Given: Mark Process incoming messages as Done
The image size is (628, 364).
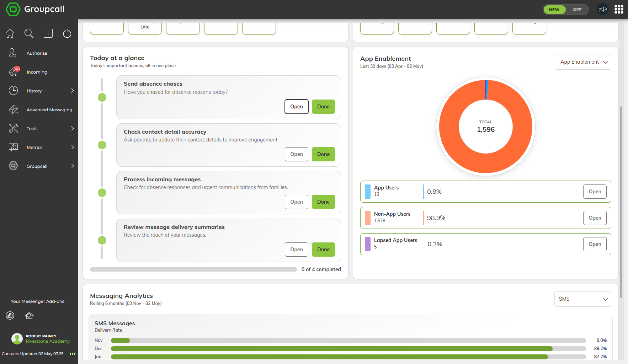Looking at the screenshot, I should 323,202.
